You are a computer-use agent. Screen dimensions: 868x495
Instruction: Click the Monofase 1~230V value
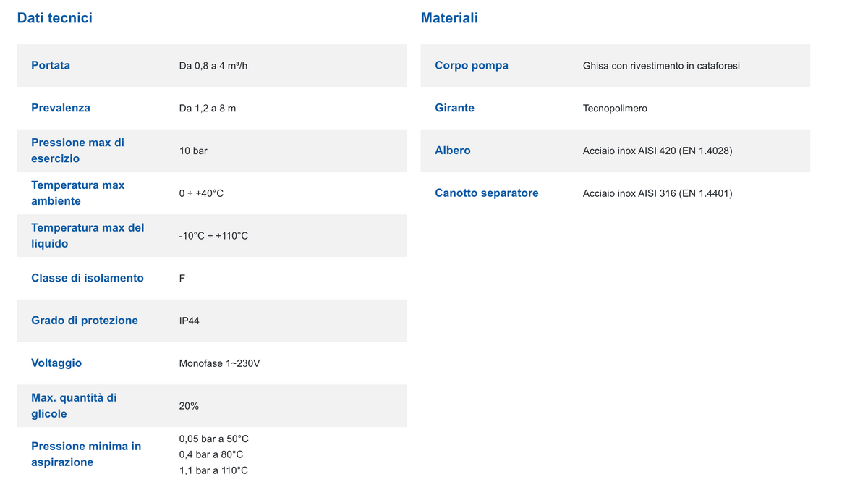219,363
